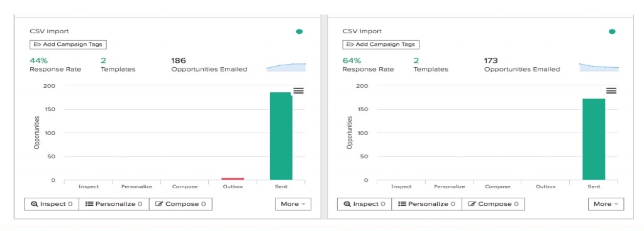Click green status dot on left campaign
This screenshot has width=644, height=231.
point(299,31)
